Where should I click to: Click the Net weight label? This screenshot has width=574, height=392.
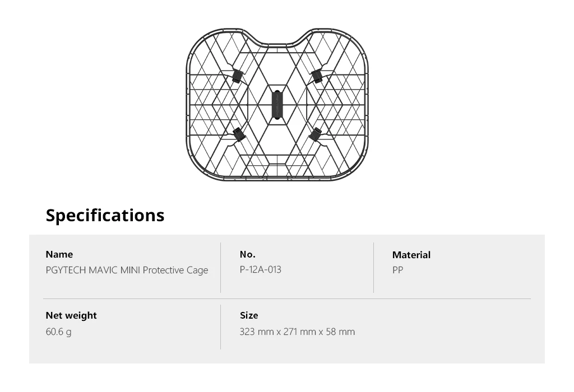[71, 315]
